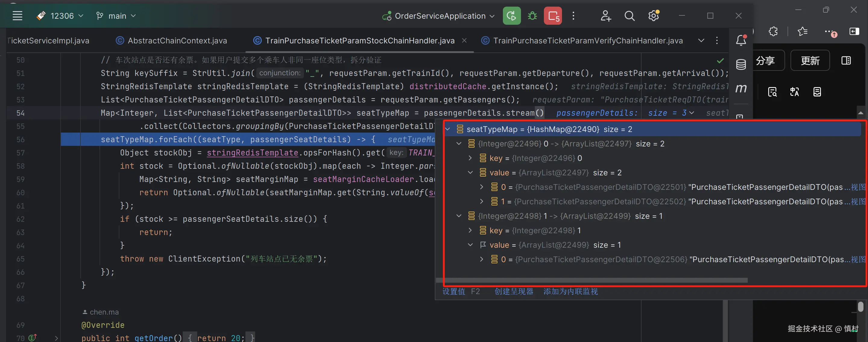Stop running processes with red stop button
This screenshot has height=342, width=868.
(553, 16)
